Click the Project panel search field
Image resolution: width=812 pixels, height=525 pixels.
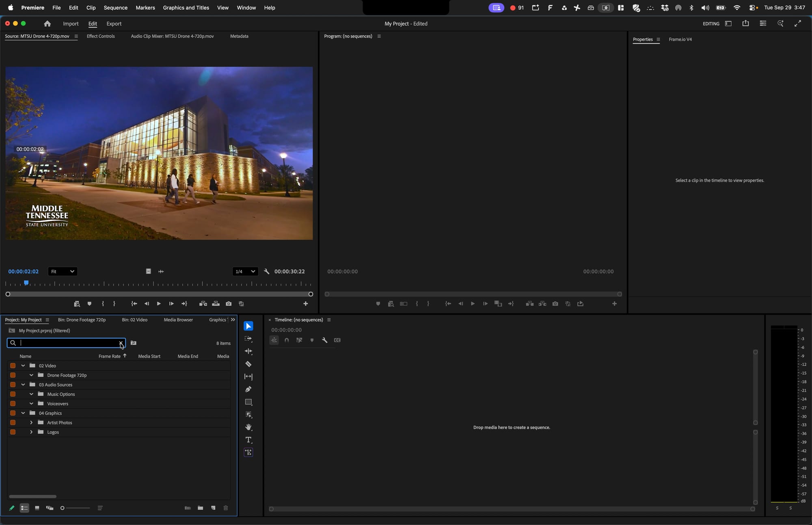click(x=67, y=343)
